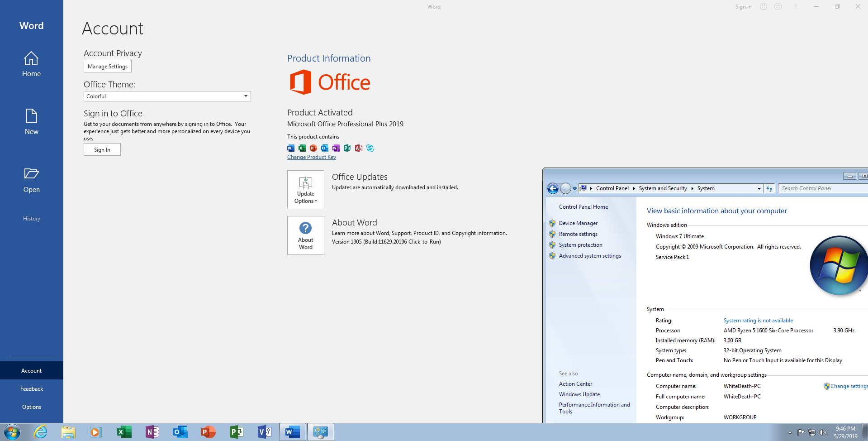Click the About Word button
The height and width of the screenshot is (441, 868).
tap(306, 235)
